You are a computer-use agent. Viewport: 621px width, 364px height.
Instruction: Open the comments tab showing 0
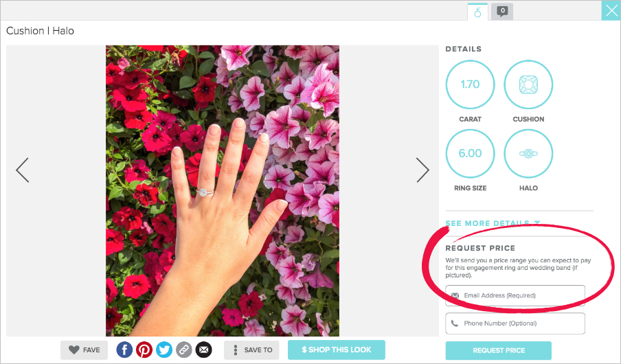(502, 12)
